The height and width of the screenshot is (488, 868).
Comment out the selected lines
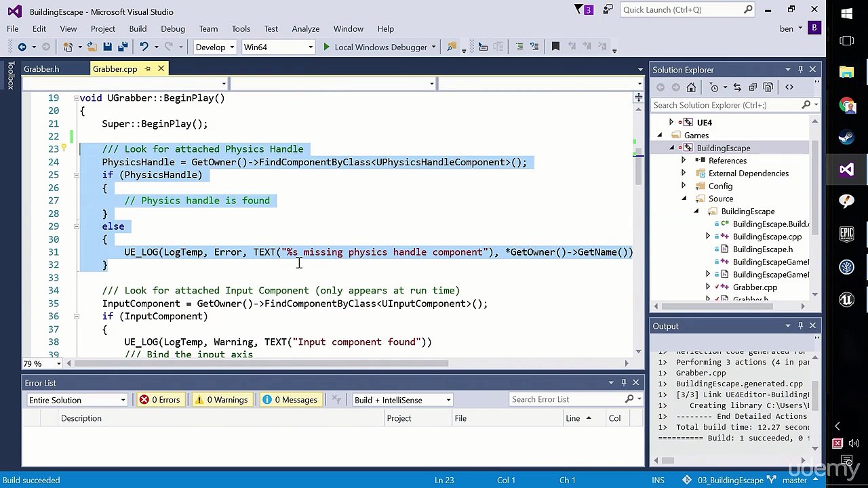[x=519, y=47]
